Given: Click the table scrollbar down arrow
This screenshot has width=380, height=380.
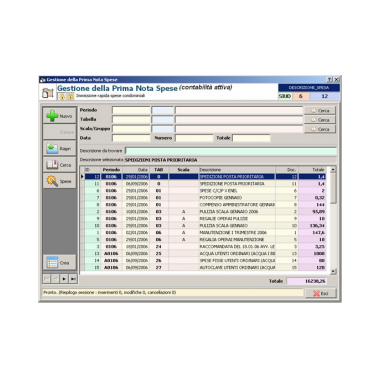Looking at the screenshot, I should click(333, 272).
